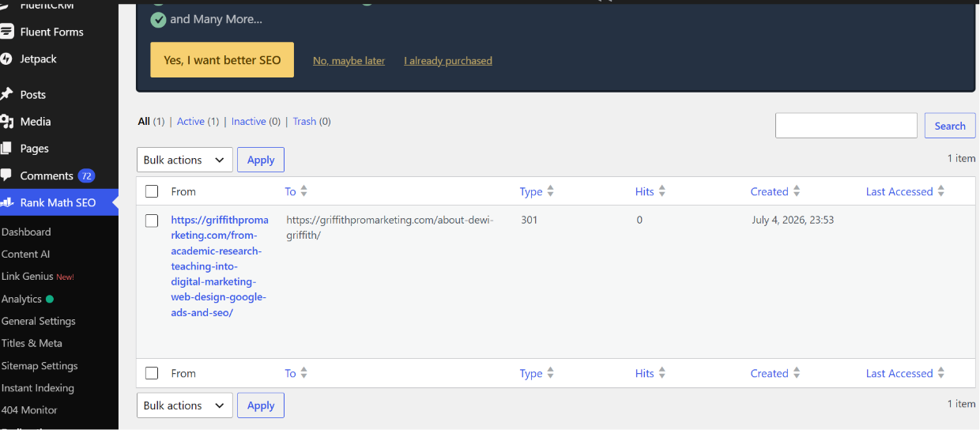Check the select-all checkbox in bottom footer
980x430 pixels.
(x=152, y=373)
